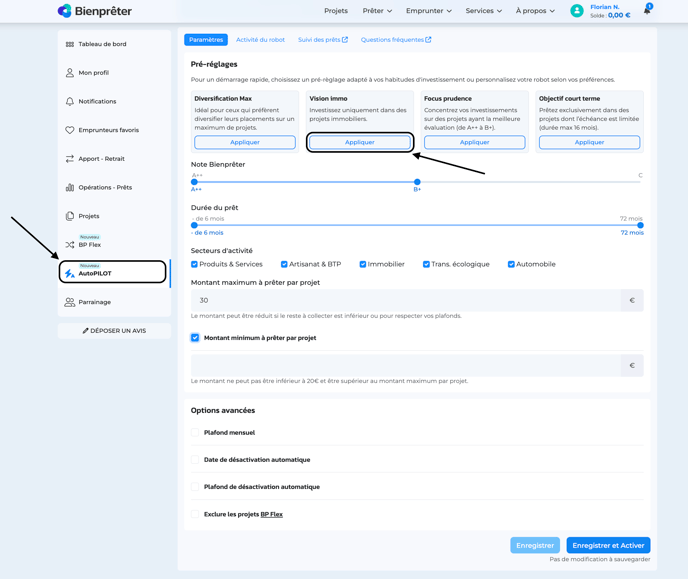Uncheck Produits & Services sector
The image size is (688, 579).
[194, 264]
